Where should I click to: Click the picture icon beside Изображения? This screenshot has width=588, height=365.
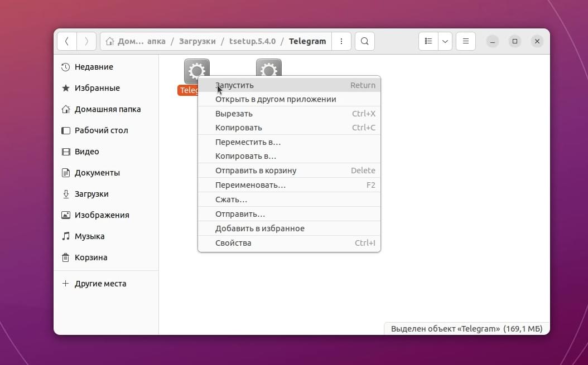[66, 215]
